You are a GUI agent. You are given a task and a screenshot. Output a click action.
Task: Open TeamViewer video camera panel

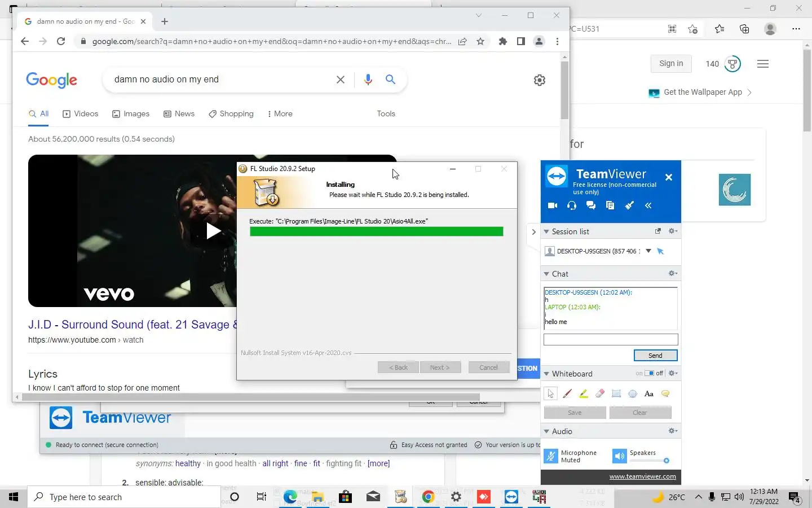pyautogui.click(x=553, y=205)
